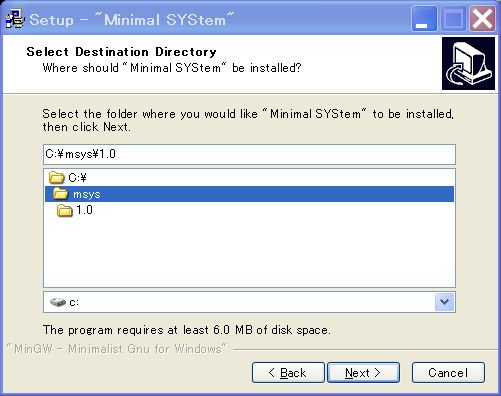Click the Setup title bar text
The width and height of the screenshot is (501, 396).
point(132,20)
